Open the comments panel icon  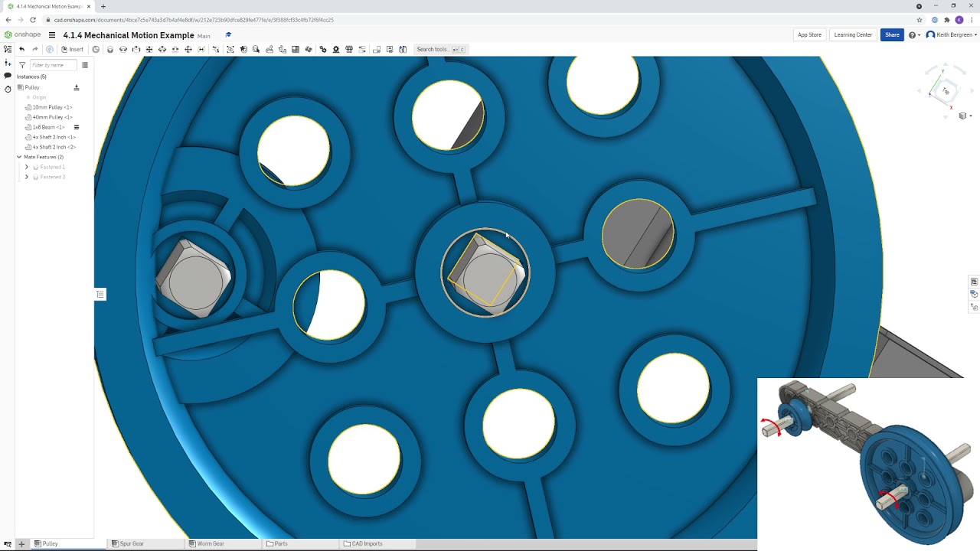(x=8, y=76)
